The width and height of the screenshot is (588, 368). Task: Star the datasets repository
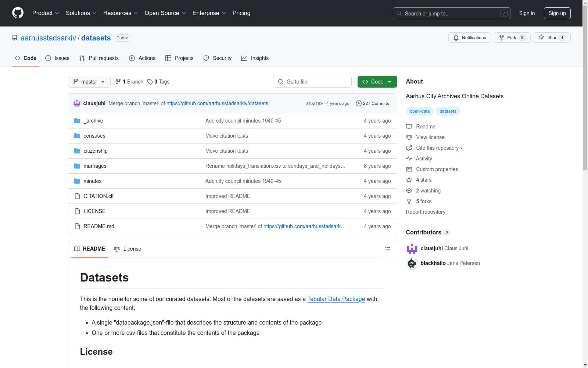click(552, 38)
